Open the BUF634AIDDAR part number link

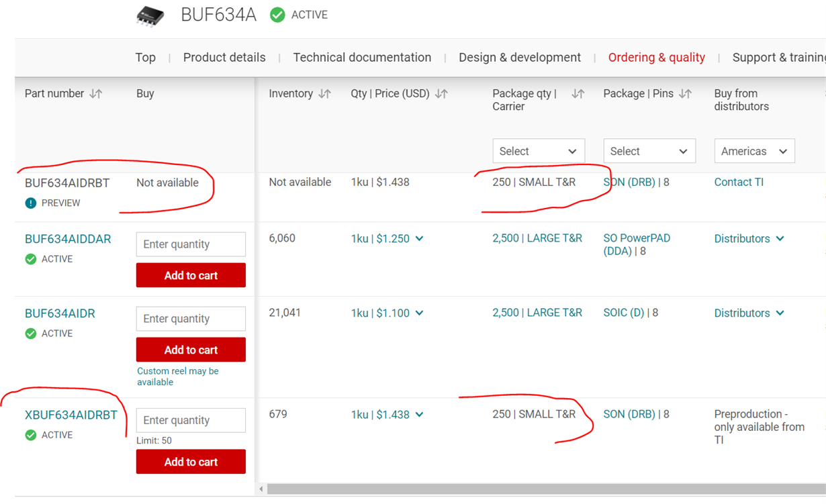68,239
